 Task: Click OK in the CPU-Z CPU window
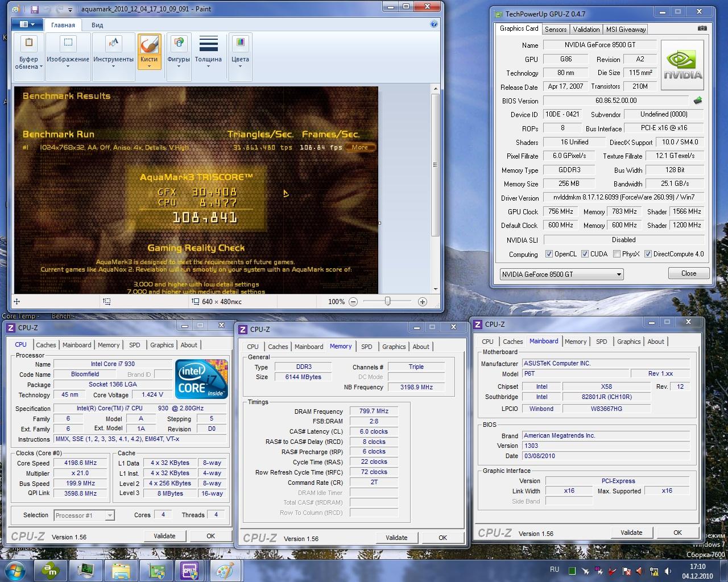210,536
